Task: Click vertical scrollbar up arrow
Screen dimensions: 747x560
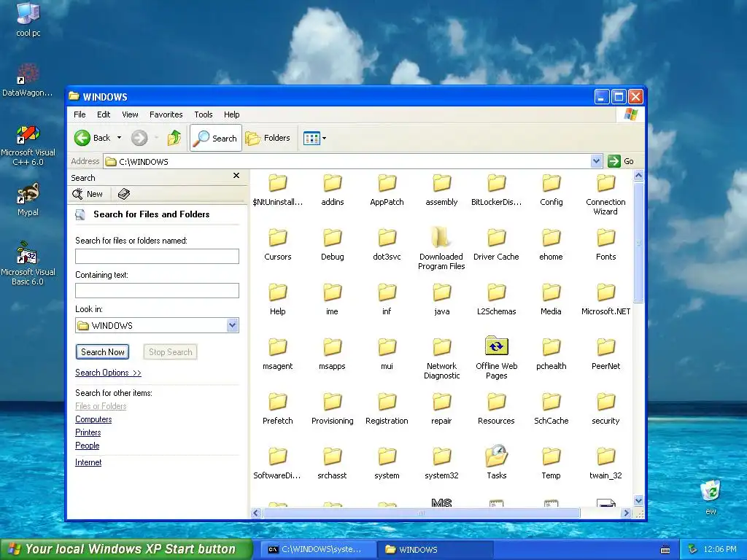Action: pyautogui.click(x=638, y=175)
